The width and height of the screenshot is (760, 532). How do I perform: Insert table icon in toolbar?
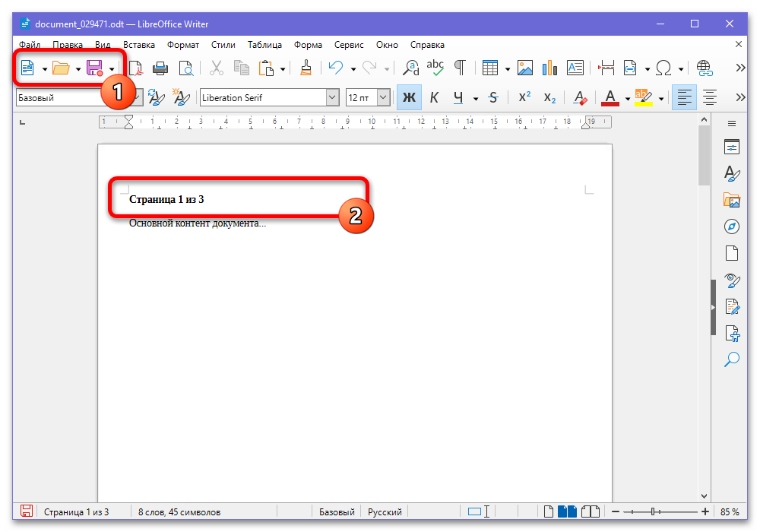click(490, 68)
